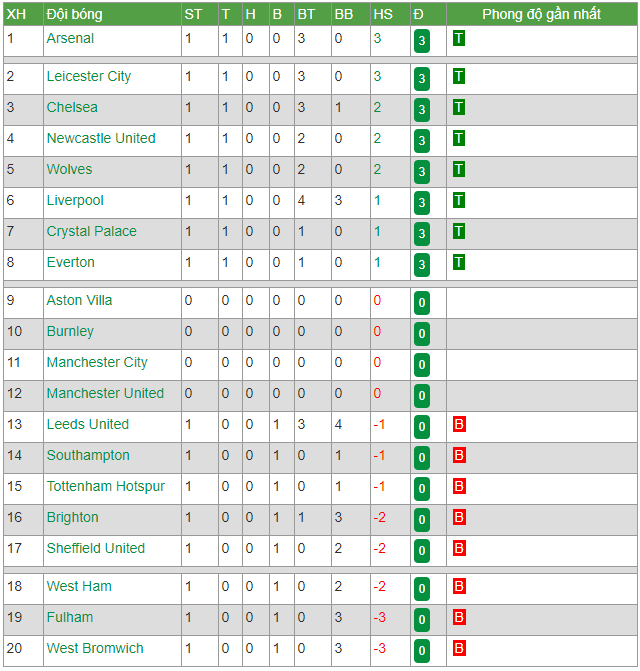Click Everton's green T form icon
Viewport: 640px width, 671px height.
[x=459, y=262]
